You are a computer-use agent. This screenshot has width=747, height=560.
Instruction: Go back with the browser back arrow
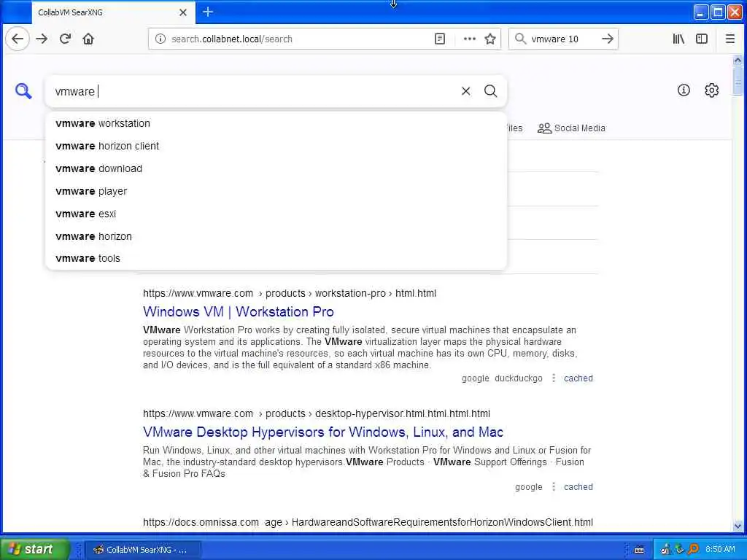18,39
